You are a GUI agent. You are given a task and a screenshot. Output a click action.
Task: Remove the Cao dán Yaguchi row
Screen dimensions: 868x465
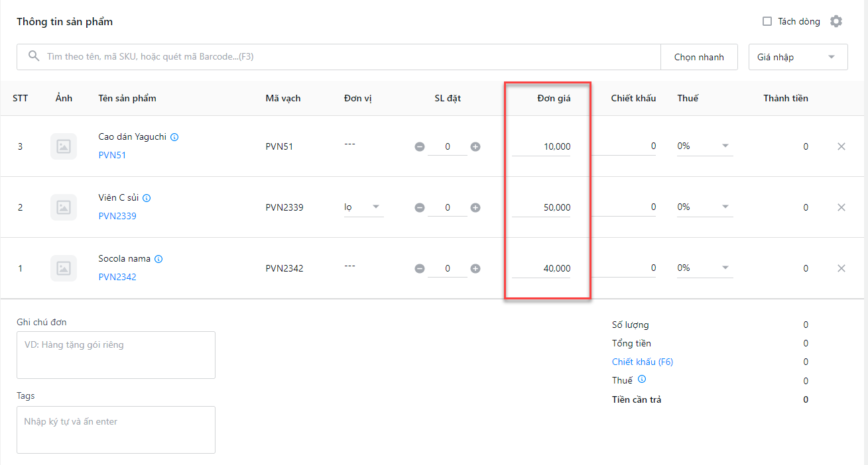(841, 146)
